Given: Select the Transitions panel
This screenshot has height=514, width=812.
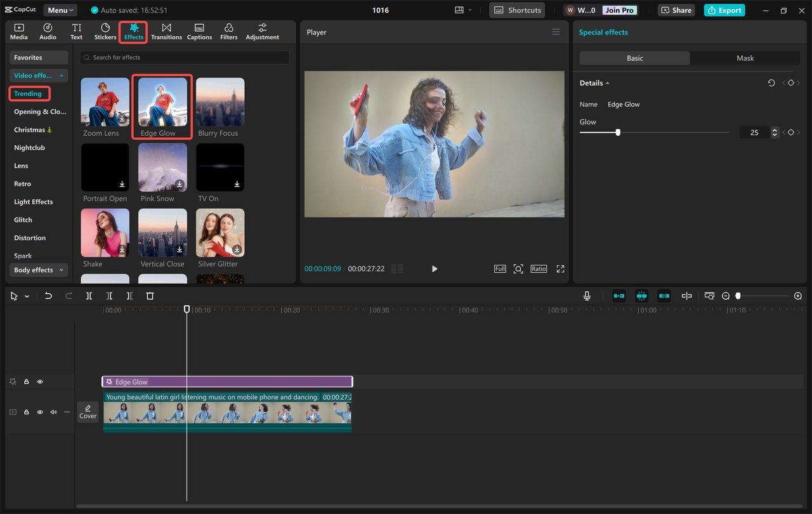Looking at the screenshot, I should 166,30.
